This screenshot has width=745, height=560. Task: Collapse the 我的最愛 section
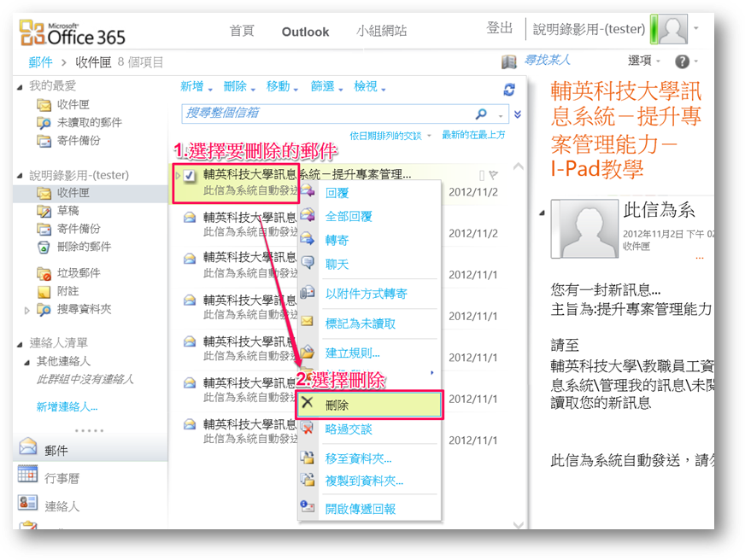[x=20, y=87]
